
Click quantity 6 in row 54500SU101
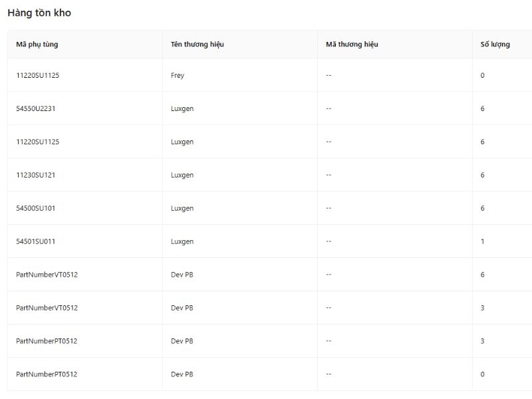[x=483, y=208]
